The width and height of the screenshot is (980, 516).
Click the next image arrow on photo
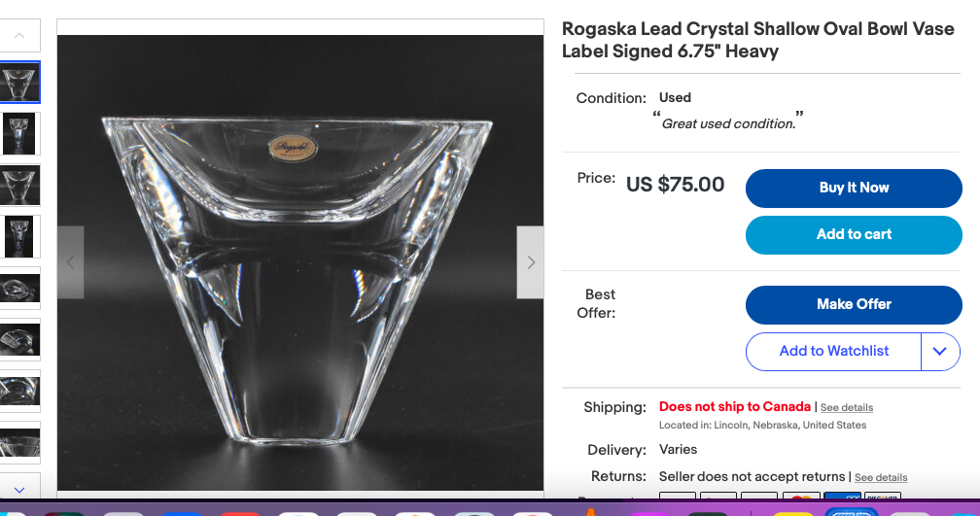[x=530, y=262]
